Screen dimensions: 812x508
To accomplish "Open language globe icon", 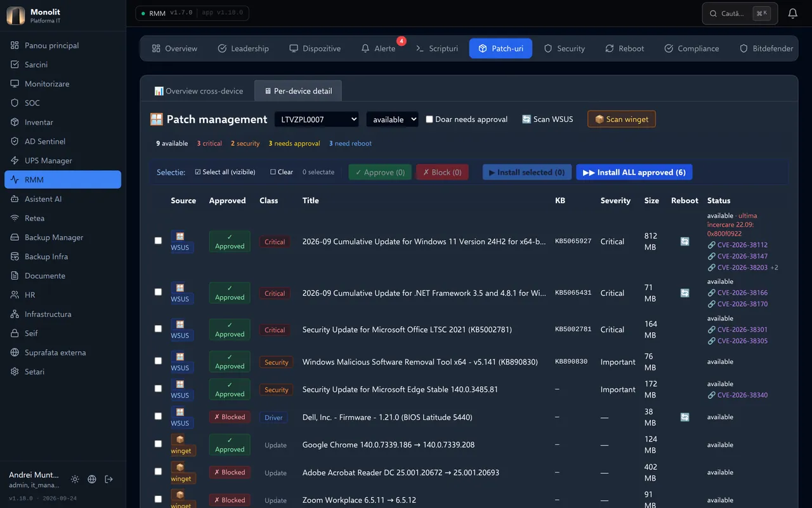I will point(92,479).
